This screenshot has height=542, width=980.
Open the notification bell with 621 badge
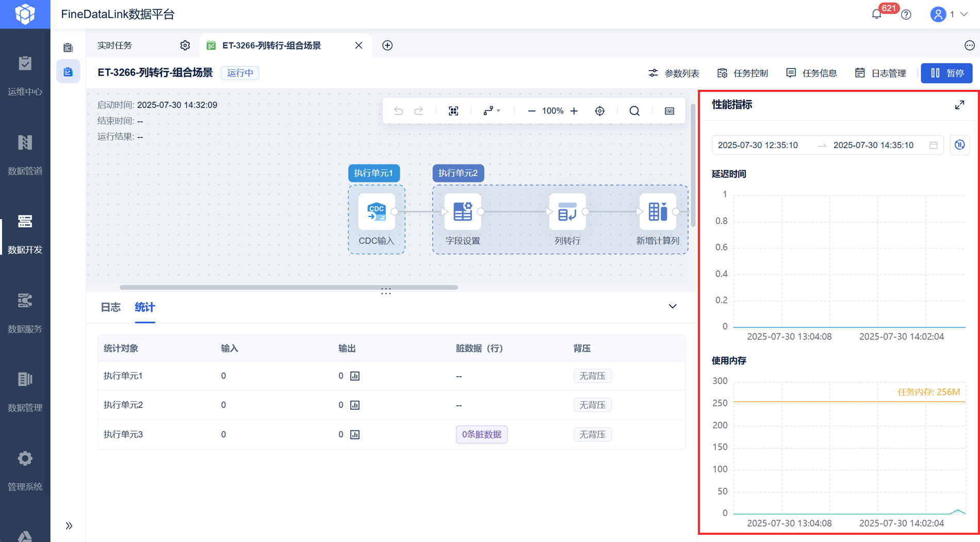click(x=876, y=14)
